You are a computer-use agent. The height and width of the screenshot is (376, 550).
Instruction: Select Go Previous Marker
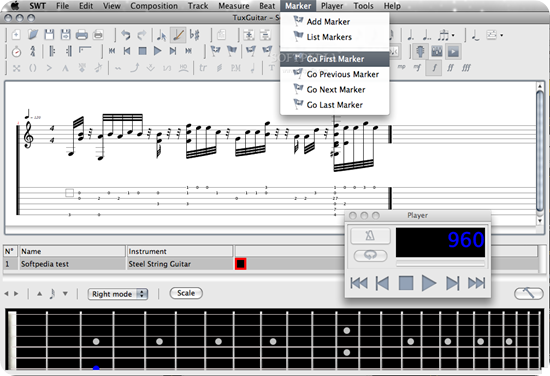[x=335, y=74]
